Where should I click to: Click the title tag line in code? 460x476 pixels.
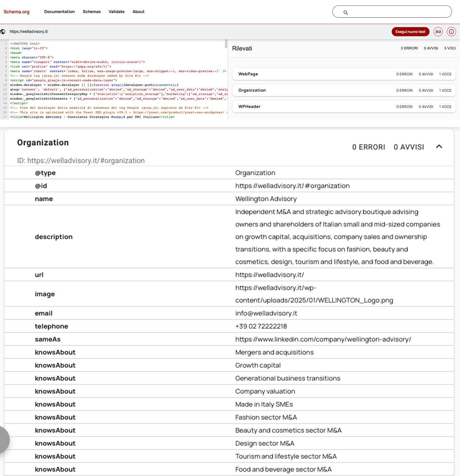click(92, 117)
